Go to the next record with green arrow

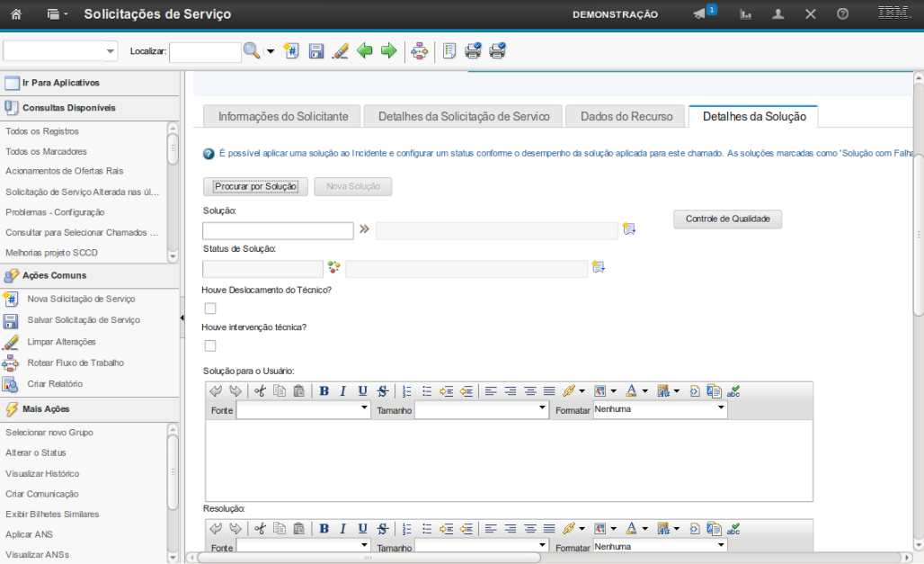coord(388,51)
